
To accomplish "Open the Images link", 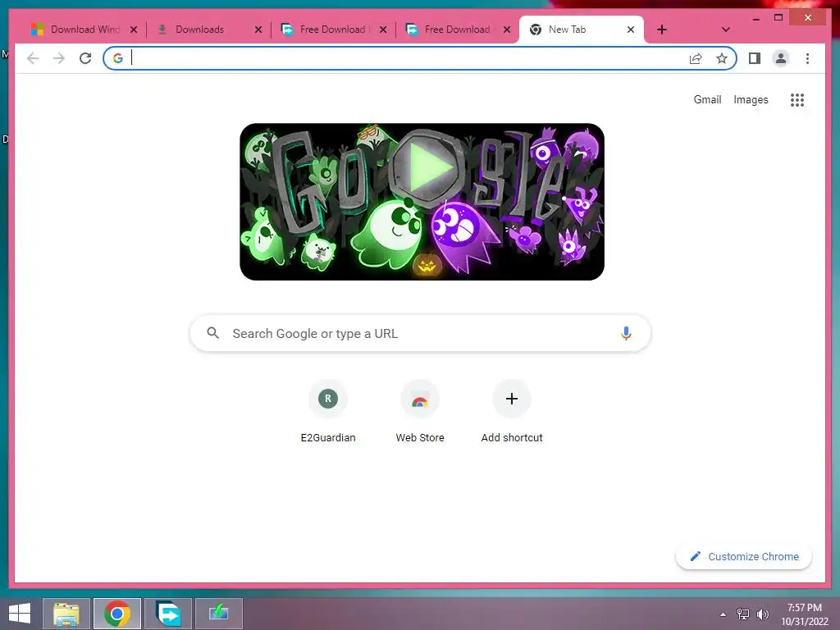I will (751, 99).
